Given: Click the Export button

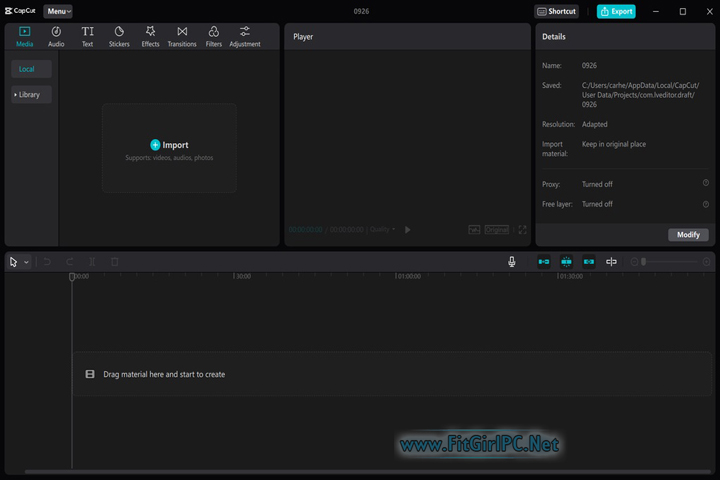Looking at the screenshot, I should [x=616, y=11].
